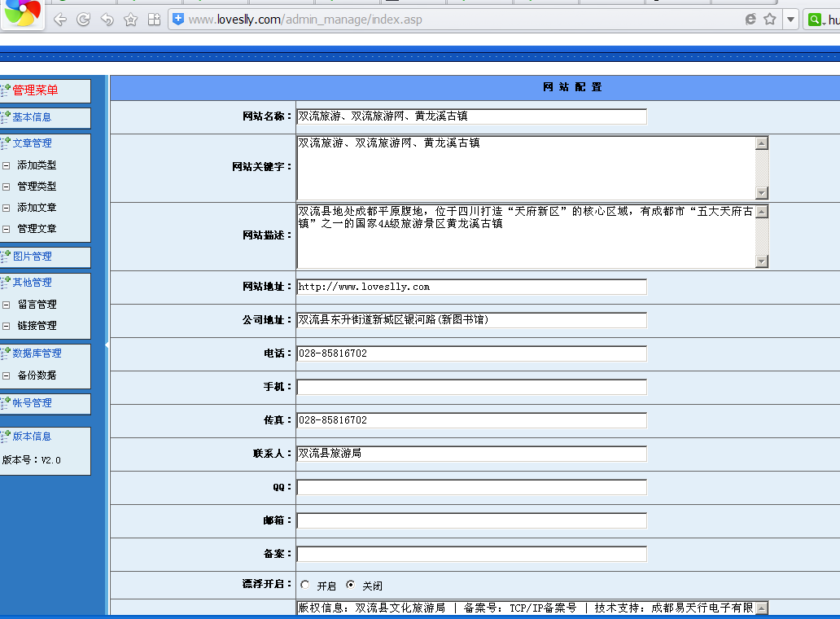Click the green search engine icon
Viewport: 840px width, 619px height.
(815, 20)
